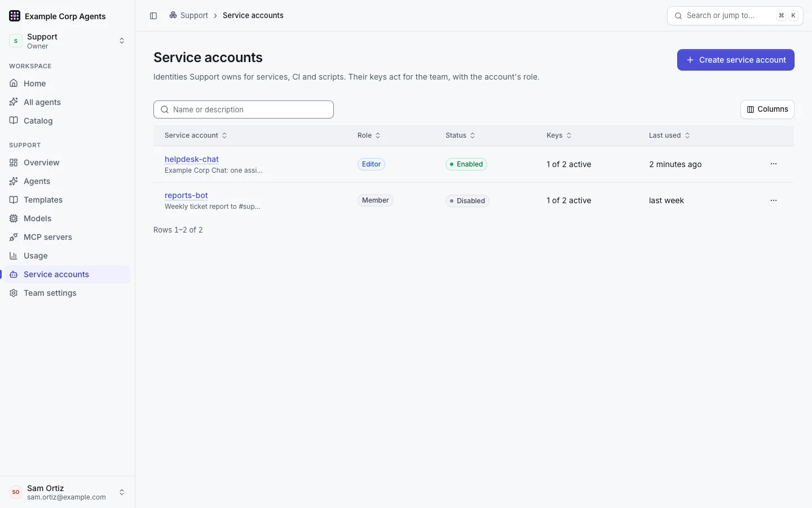Click the Models chip icon
This screenshot has width=812, height=508.
point(14,218)
